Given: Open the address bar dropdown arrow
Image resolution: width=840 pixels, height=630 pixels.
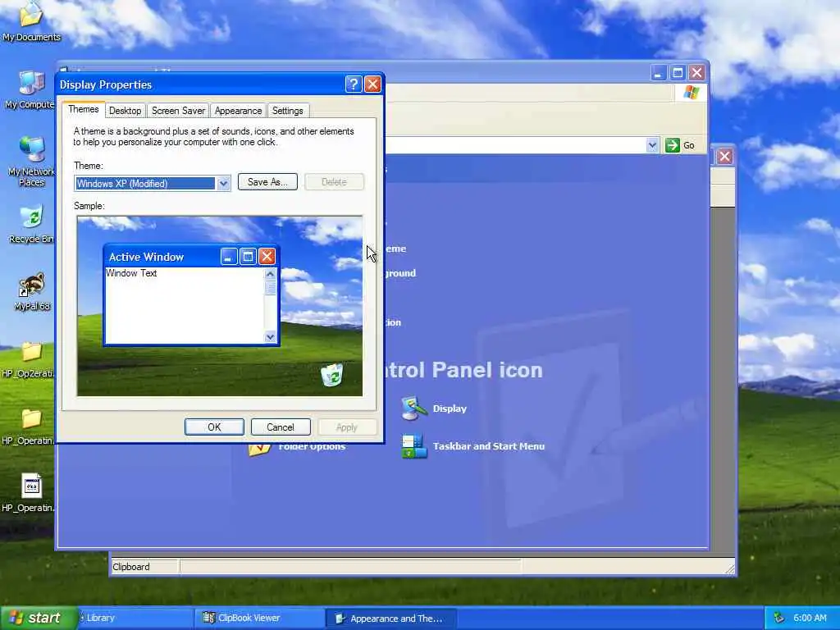Looking at the screenshot, I should point(652,145).
